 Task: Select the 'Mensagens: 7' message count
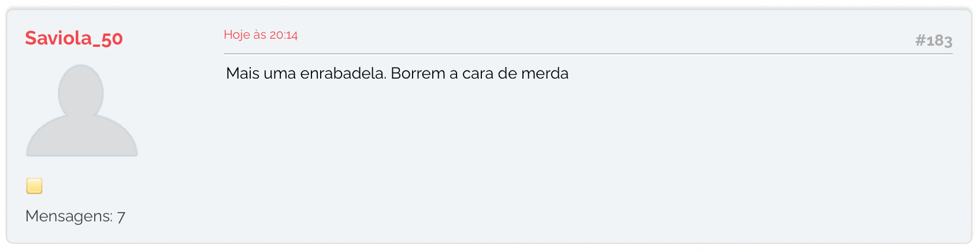pyautogui.click(x=75, y=216)
